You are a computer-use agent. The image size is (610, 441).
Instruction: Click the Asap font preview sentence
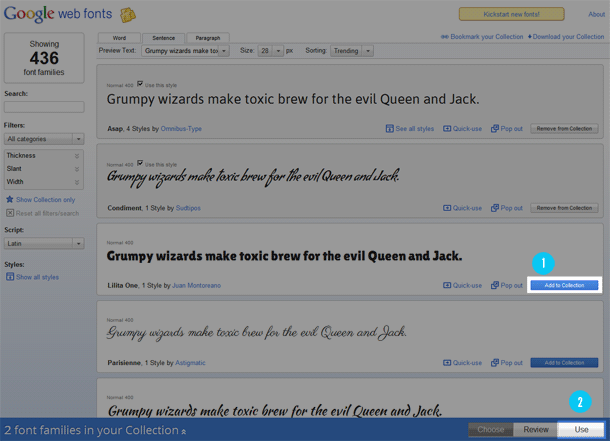(x=293, y=99)
